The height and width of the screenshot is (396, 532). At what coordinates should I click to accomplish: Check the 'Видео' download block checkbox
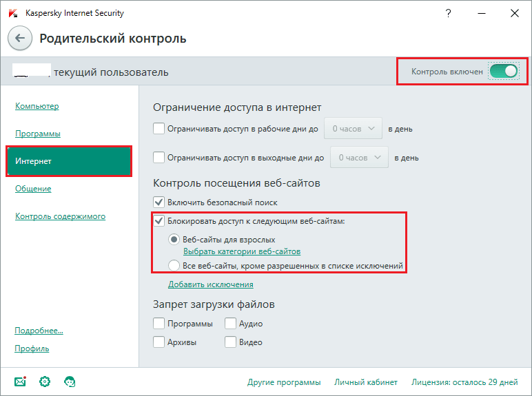230,342
